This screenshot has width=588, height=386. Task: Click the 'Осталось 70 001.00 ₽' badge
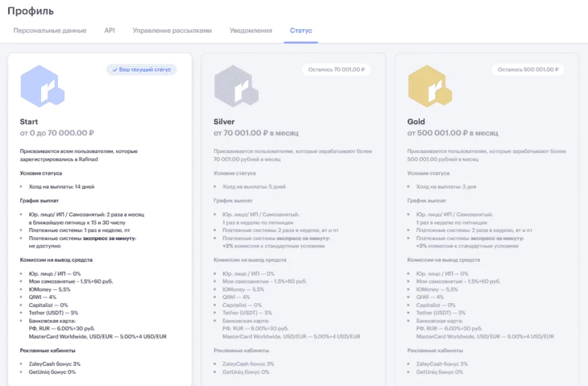click(x=337, y=69)
